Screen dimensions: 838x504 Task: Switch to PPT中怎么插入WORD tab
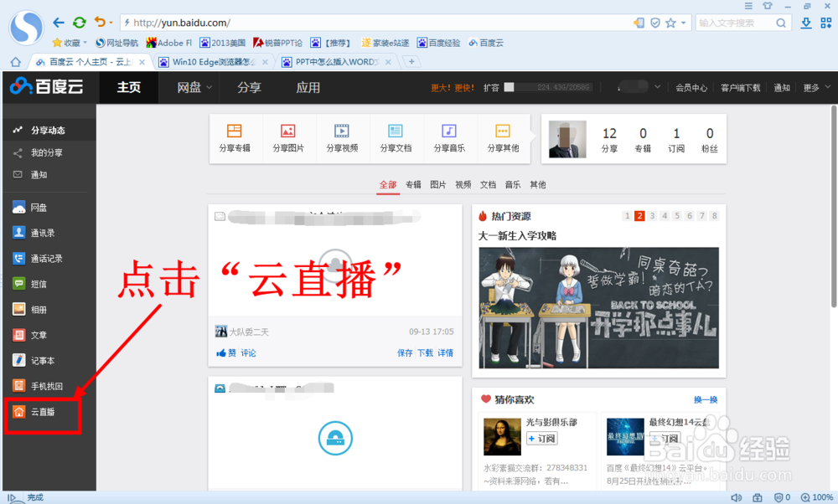point(337,62)
